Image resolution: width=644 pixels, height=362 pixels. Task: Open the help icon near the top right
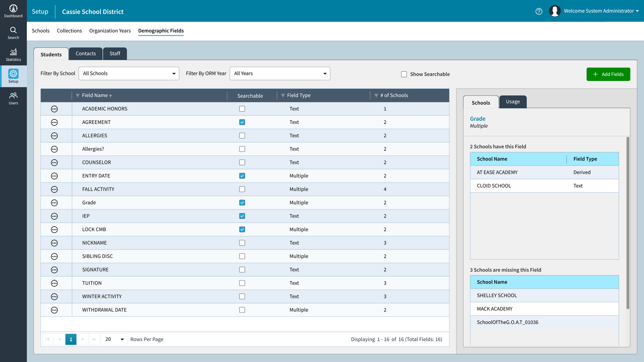pos(539,11)
